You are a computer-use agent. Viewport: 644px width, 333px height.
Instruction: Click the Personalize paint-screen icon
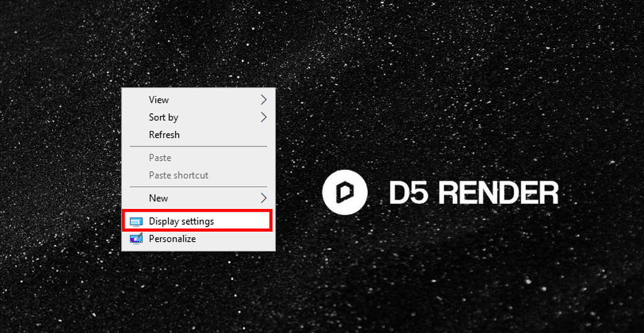[x=136, y=239]
